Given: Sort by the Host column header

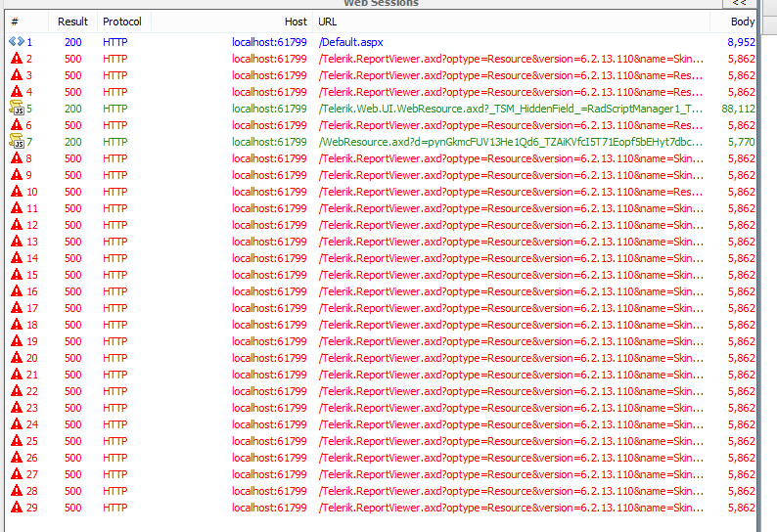Looking at the screenshot, I should (x=232, y=22).
